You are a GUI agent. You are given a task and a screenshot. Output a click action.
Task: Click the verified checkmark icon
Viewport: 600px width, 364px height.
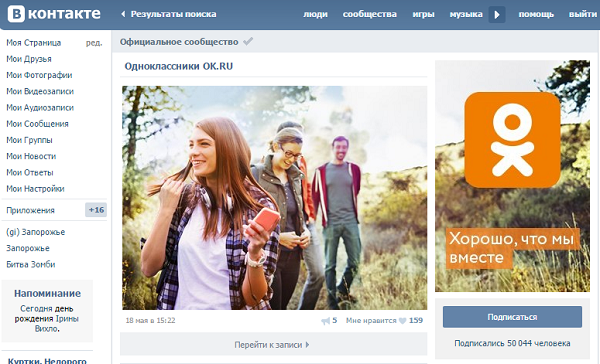(248, 41)
